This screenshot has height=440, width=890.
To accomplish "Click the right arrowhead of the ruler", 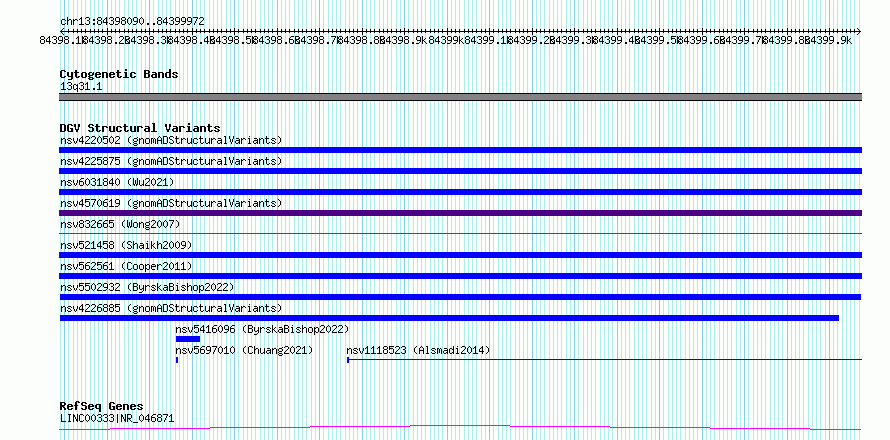I will [859, 31].
